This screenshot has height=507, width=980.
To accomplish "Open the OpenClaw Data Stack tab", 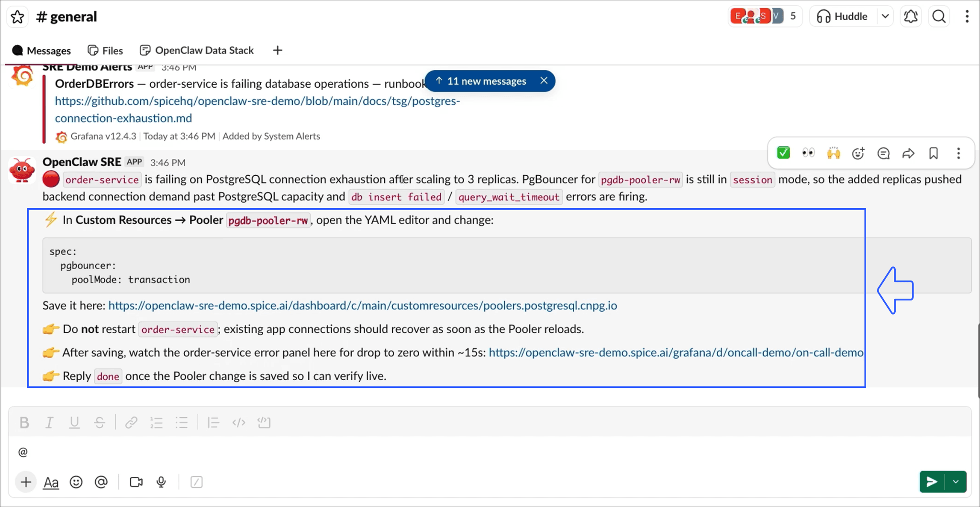I will point(197,50).
